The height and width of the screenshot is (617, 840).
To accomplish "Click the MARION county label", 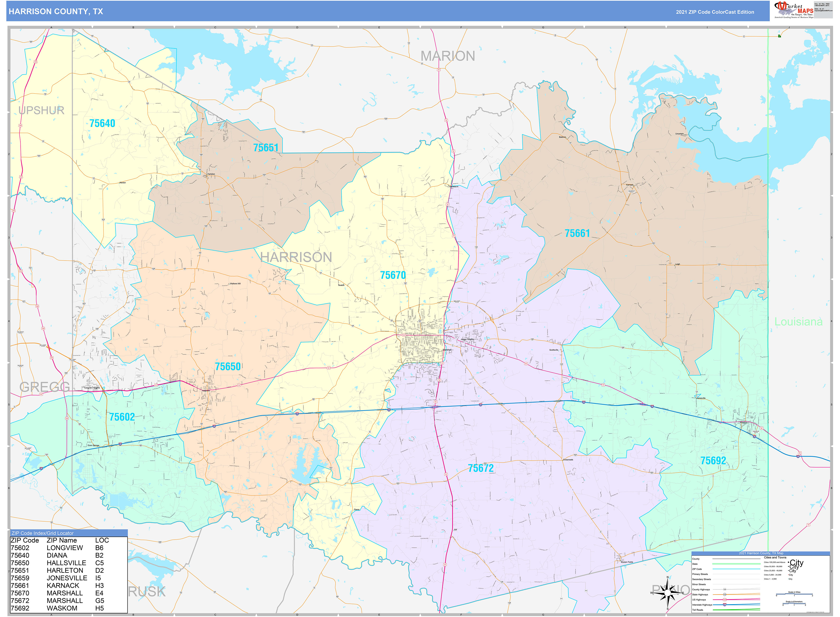I will [448, 56].
